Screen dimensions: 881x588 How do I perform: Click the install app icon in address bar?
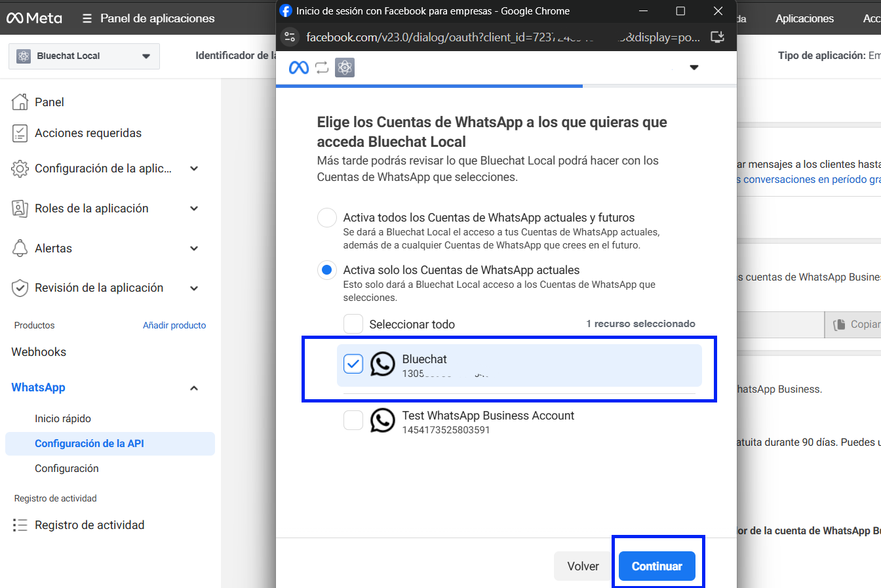tap(718, 37)
